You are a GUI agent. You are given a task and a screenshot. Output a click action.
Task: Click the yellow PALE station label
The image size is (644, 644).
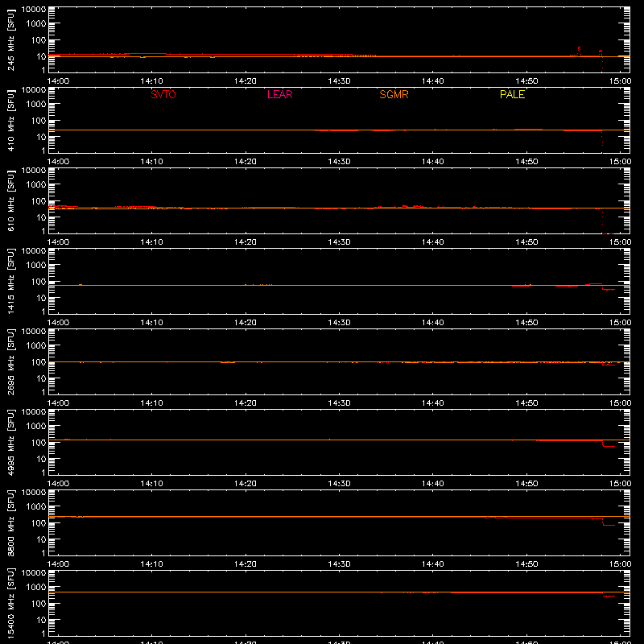click(512, 94)
